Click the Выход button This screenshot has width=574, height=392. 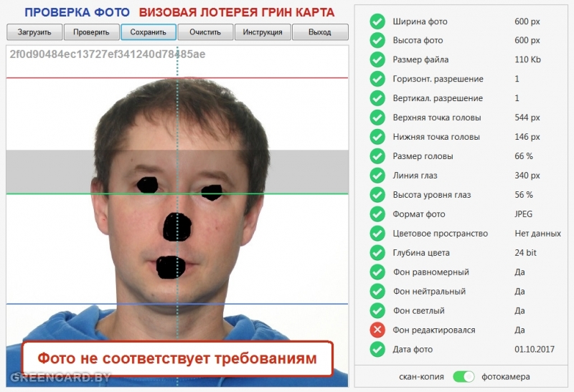pyautogui.click(x=320, y=32)
